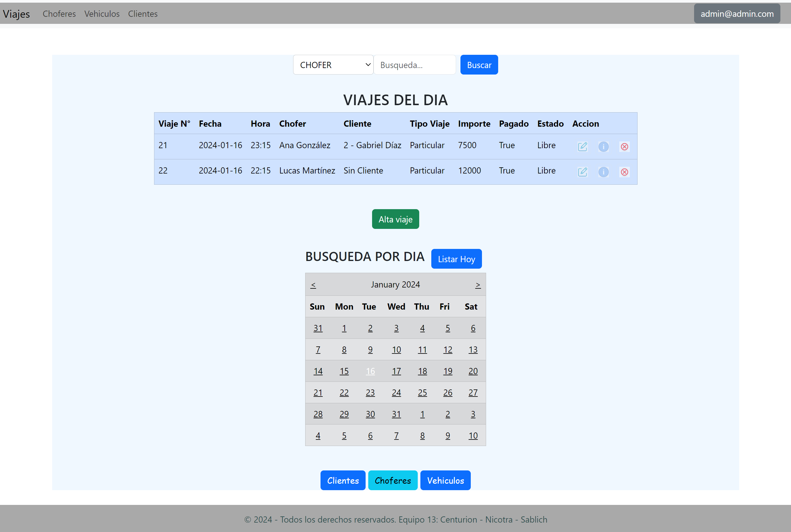Image resolution: width=791 pixels, height=532 pixels.
Task: Click the Viajes brand link
Action: [x=16, y=14]
